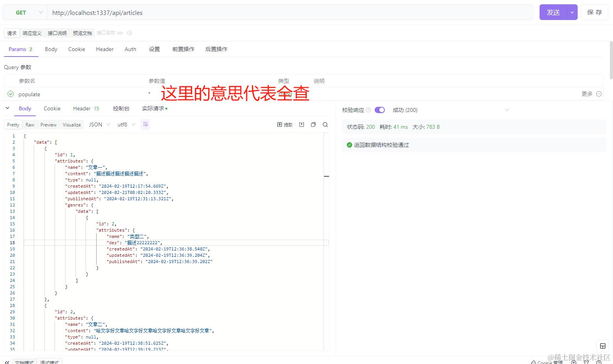
Task: Remove populate parameter with minus icon
Action: (599, 94)
